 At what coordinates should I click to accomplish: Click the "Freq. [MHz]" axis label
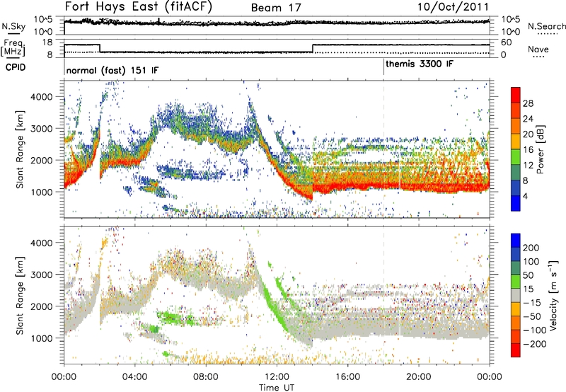pyautogui.click(x=13, y=47)
